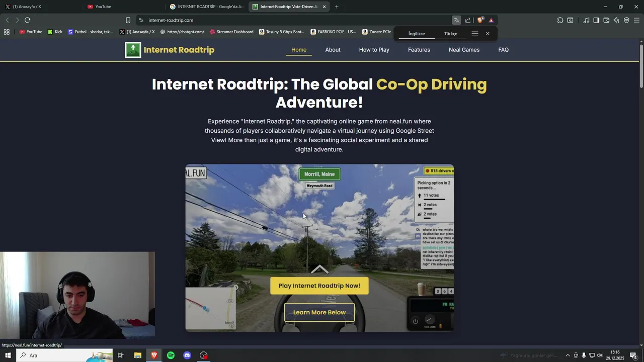Screen dimensions: 644x362
Task: Click the bookmark icon beside the address bar
Action: coord(128,20)
